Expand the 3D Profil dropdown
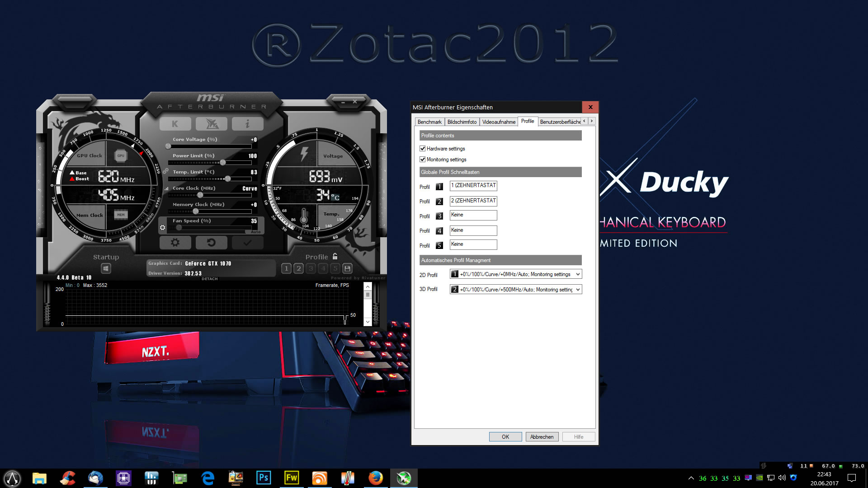Viewport: 868px width, 488px height. 578,290
